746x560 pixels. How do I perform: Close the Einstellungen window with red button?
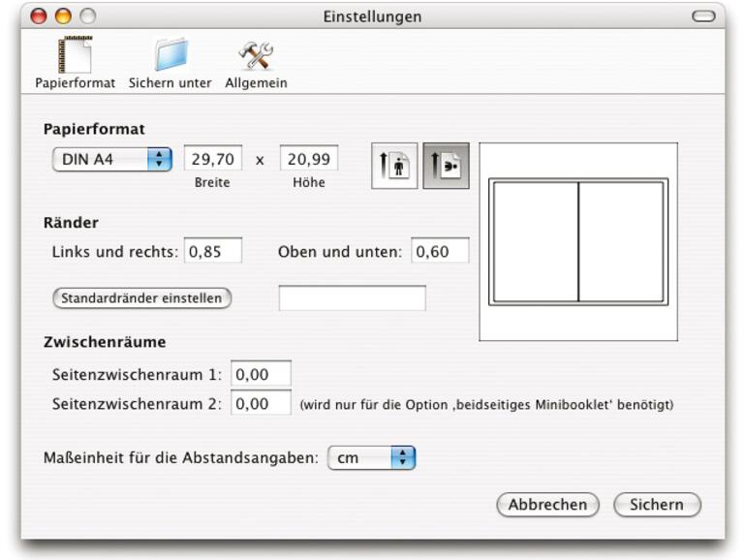click(x=39, y=16)
